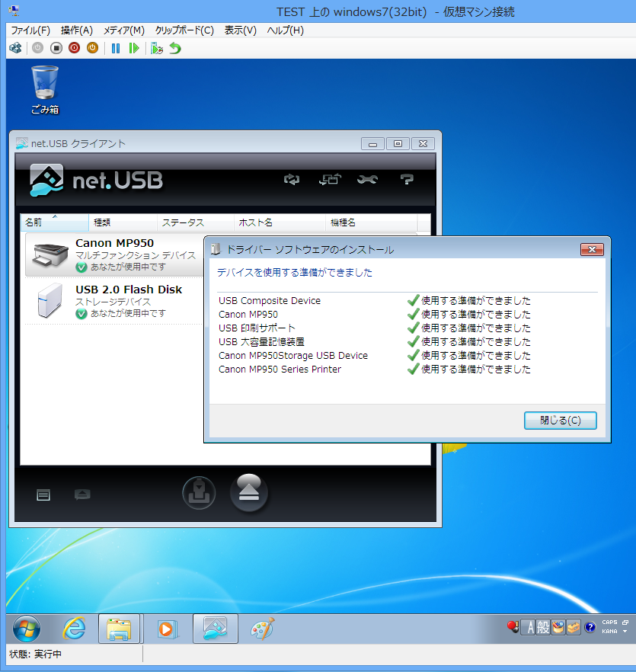Viewport: 636px width, 672px height.
Task: Click the USB Flash Disk drive icon
Action: point(50,300)
